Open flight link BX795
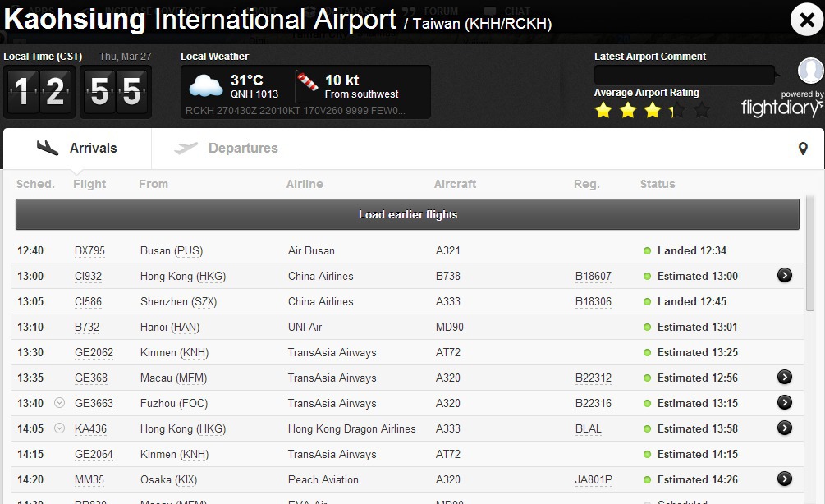Image resolution: width=825 pixels, height=504 pixels. click(x=89, y=251)
